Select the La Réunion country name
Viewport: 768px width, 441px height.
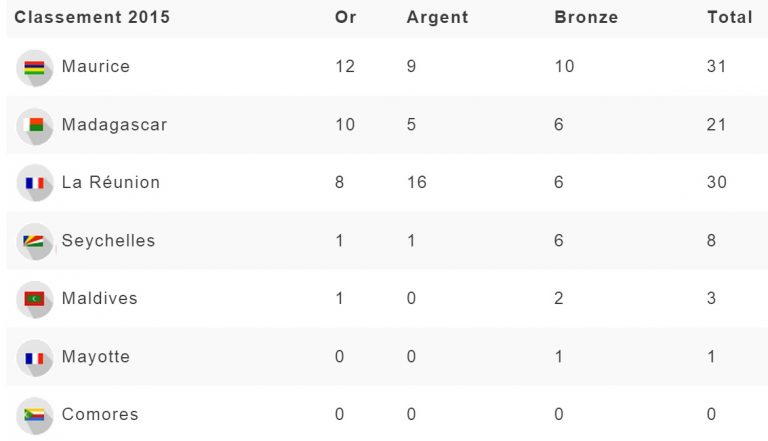111,183
